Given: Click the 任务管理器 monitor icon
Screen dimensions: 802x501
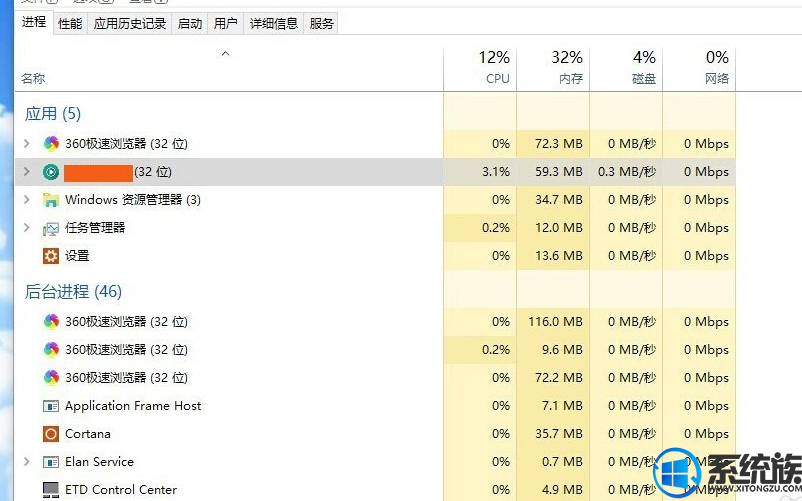Looking at the screenshot, I should (51, 228).
